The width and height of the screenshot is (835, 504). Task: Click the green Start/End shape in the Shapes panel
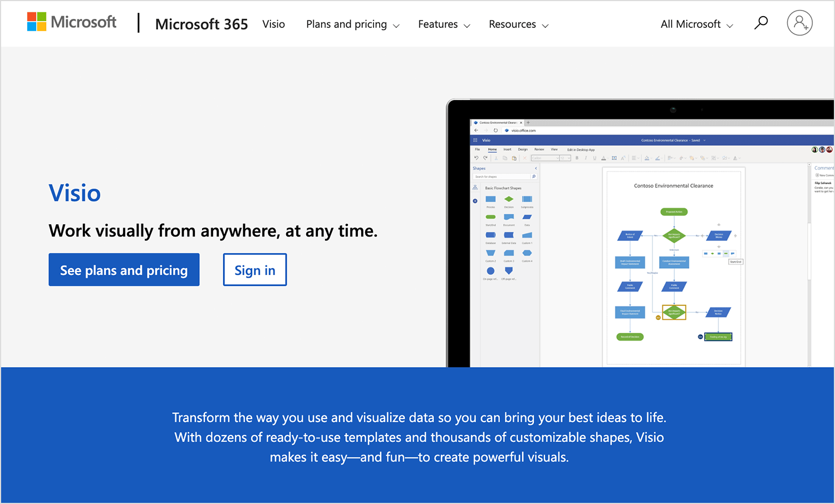tap(490, 217)
